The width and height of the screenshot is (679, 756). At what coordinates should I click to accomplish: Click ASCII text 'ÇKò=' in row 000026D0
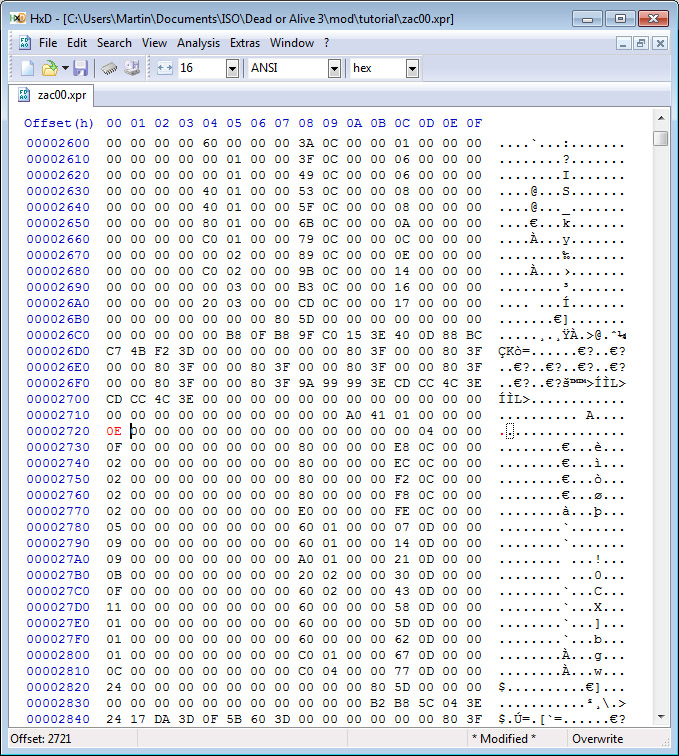click(514, 352)
